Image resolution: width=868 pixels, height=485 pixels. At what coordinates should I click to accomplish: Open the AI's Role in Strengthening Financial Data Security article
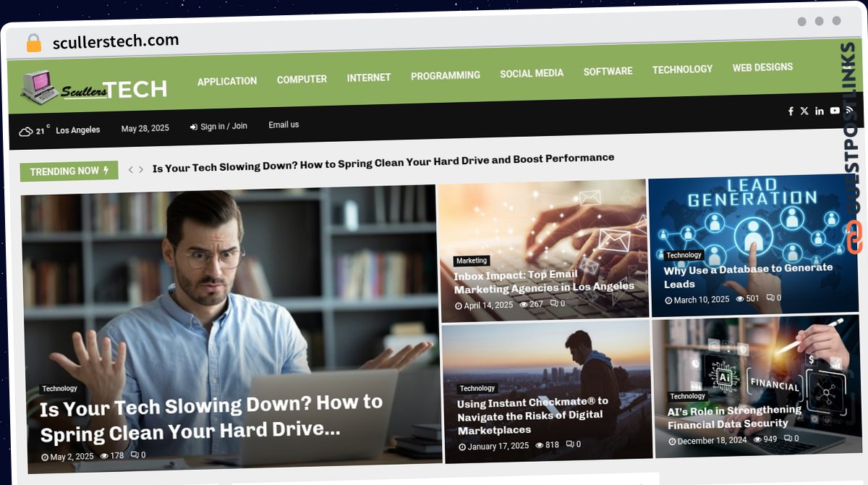(x=733, y=417)
